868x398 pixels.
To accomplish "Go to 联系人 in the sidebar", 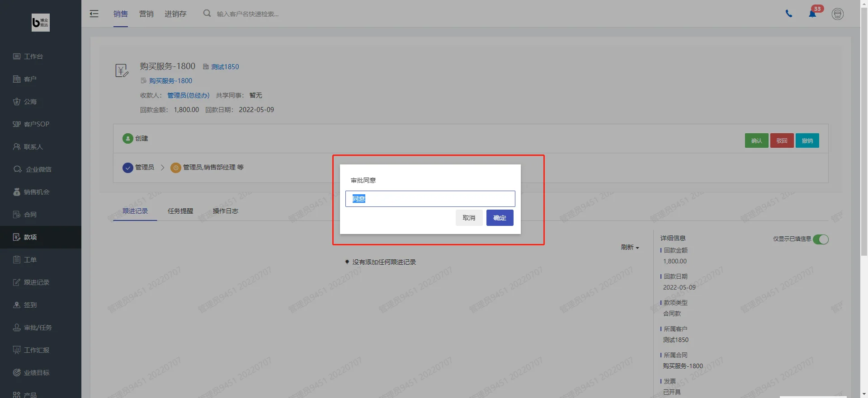I will [41, 147].
